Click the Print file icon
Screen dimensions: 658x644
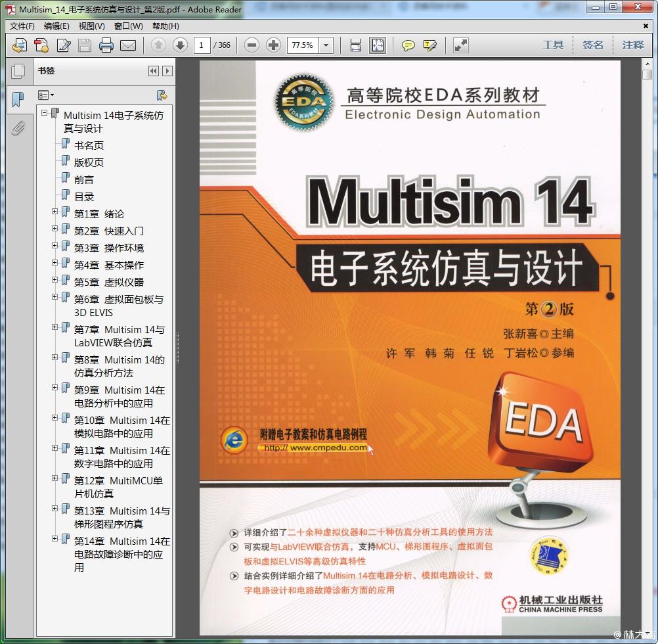[x=106, y=45]
